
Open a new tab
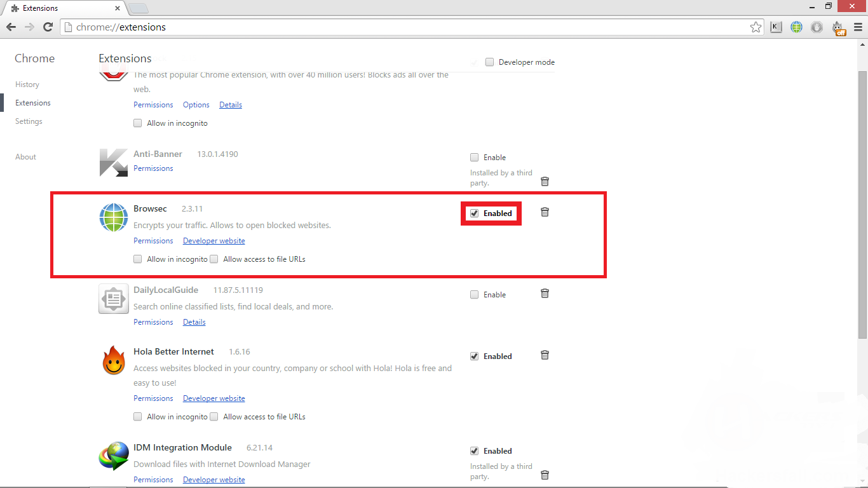coord(138,8)
